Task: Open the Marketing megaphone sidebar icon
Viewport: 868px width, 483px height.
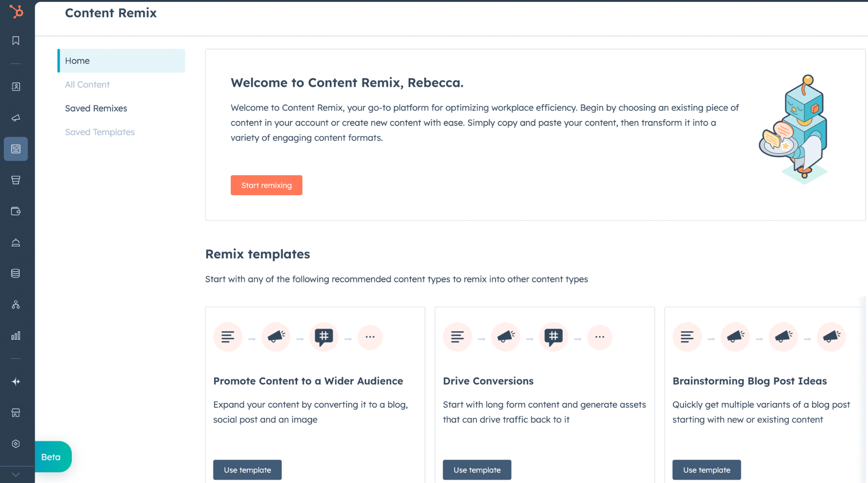Action: tap(16, 118)
